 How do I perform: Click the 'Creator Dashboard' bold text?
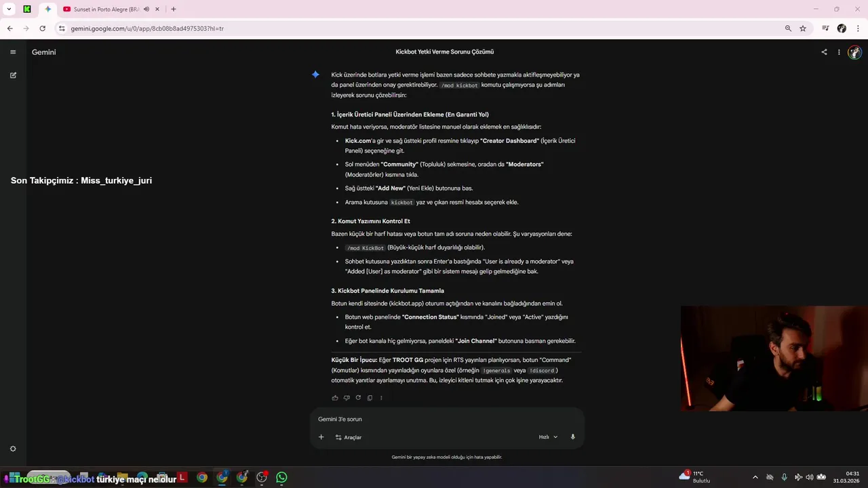[509, 140]
